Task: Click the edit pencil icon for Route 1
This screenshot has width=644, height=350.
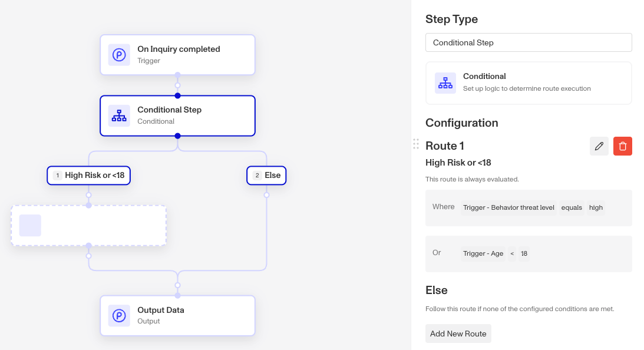Action: click(599, 146)
